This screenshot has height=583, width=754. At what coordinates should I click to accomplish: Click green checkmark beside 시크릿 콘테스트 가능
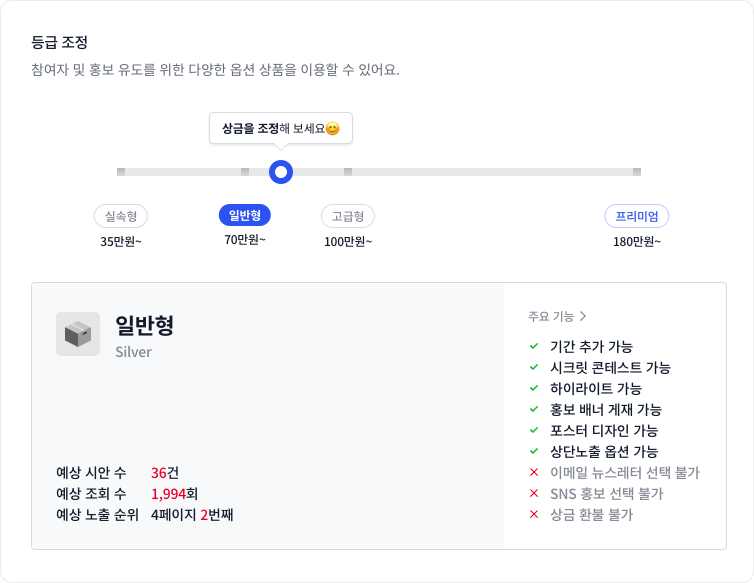click(x=534, y=367)
